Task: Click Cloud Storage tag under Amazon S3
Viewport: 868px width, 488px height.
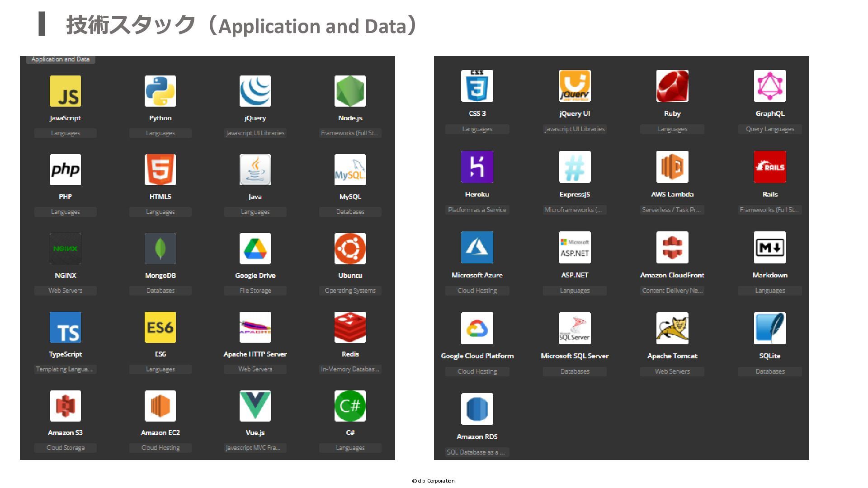Action: click(65, 448)
